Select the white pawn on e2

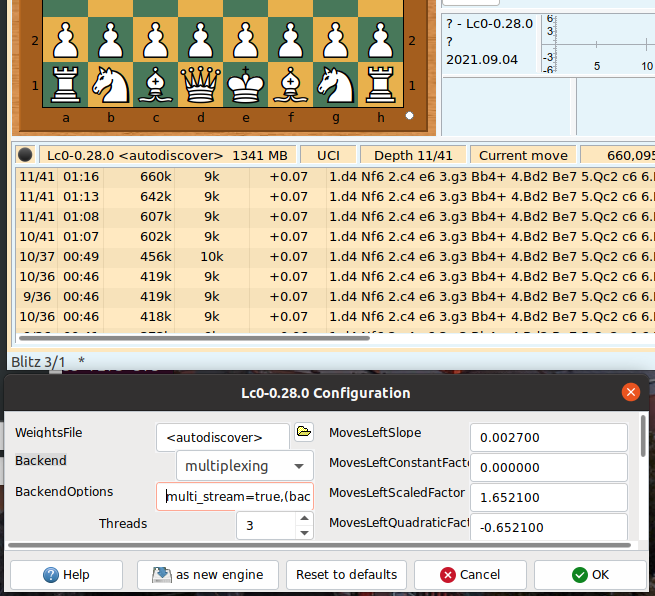246,40
